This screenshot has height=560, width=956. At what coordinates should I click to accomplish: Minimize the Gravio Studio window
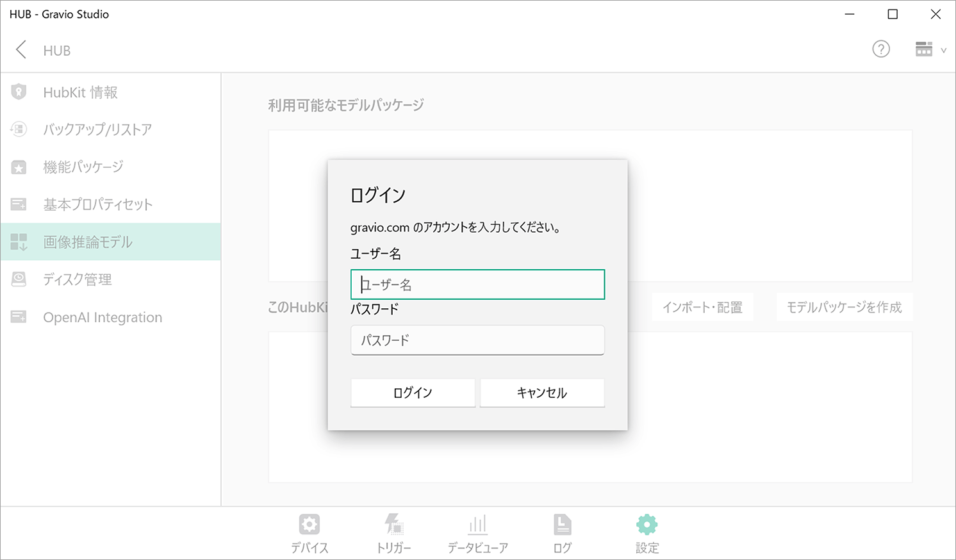coord(850,14)
